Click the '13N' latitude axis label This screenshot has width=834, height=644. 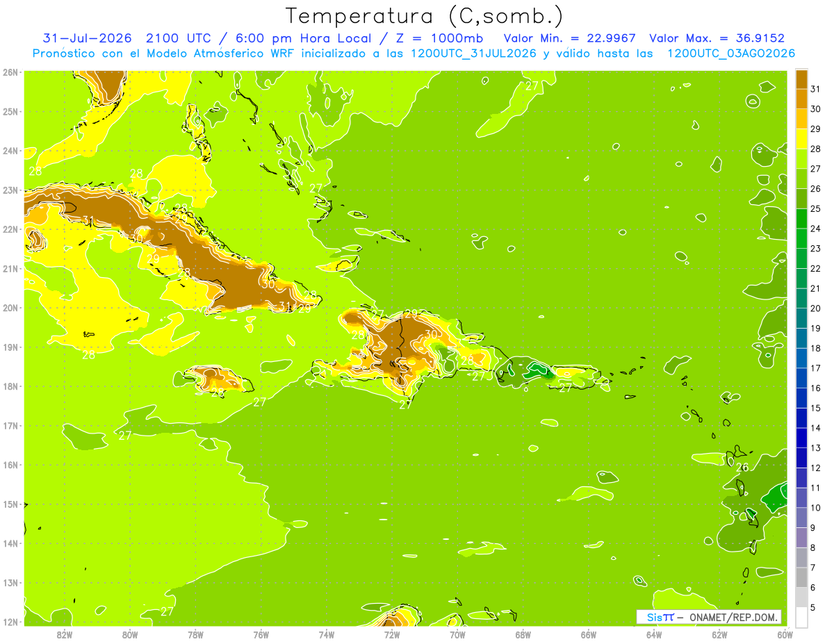[10, 582]
